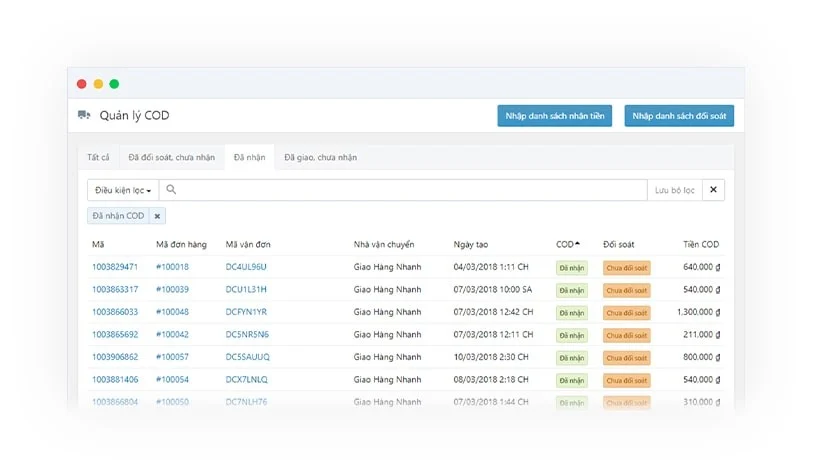The image size is (813, 473).
Task: Open order #100054
Action: point(173,379)
